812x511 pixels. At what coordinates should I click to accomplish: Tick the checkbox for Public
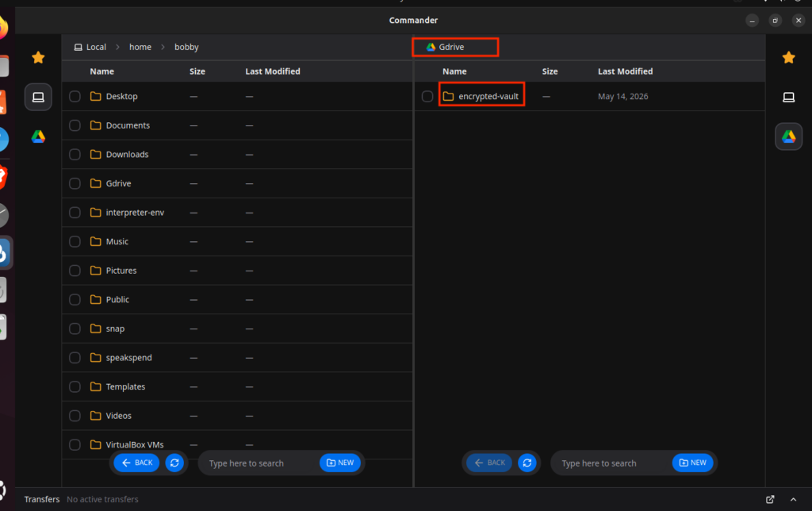[x=75, y=300]
